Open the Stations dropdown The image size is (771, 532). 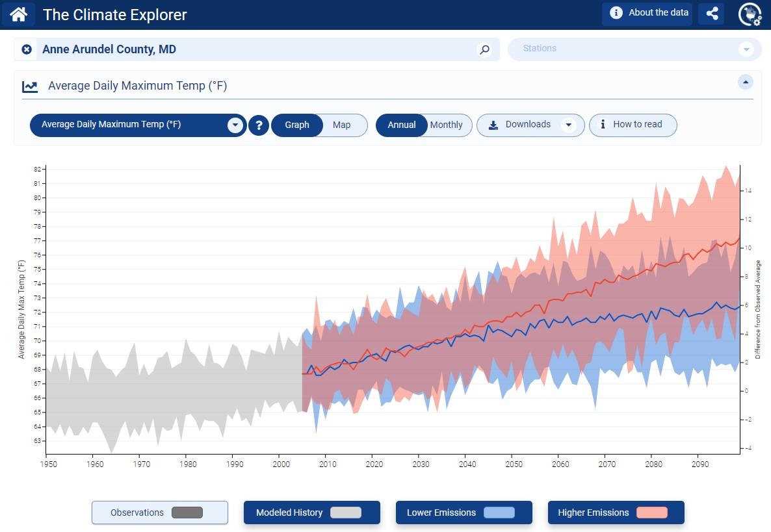coord(746,49)
